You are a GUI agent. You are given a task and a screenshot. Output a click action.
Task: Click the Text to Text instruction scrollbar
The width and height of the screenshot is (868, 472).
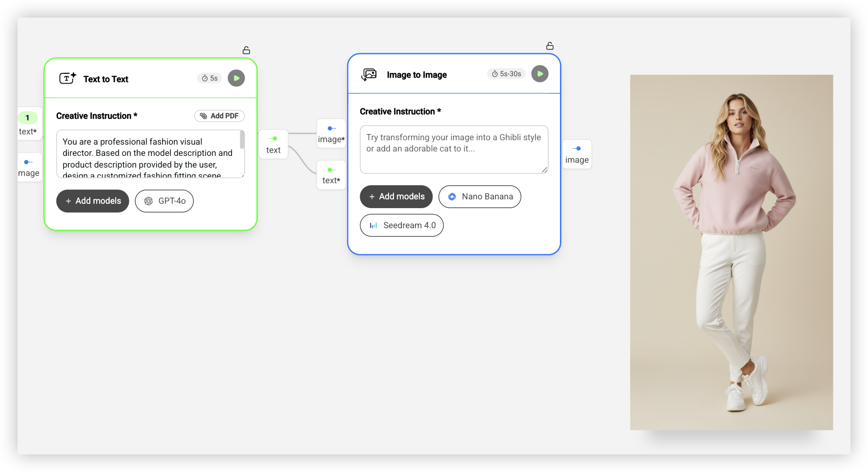click(x=242, y=140)
